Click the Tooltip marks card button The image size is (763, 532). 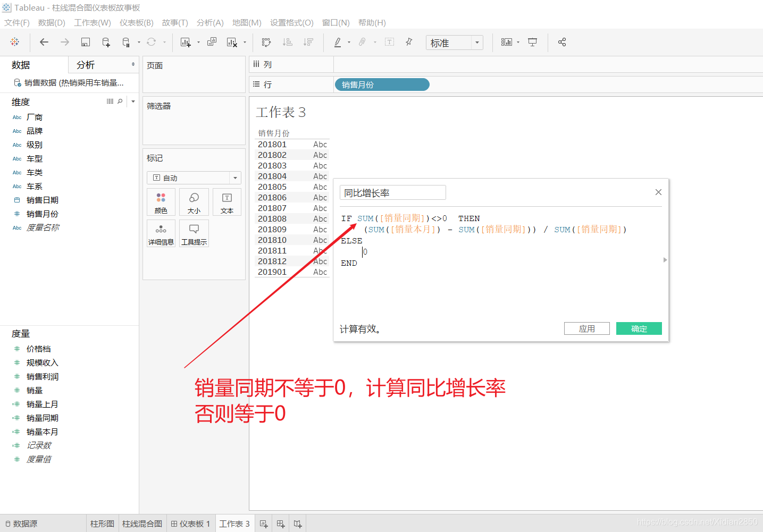tap(194, 233)
